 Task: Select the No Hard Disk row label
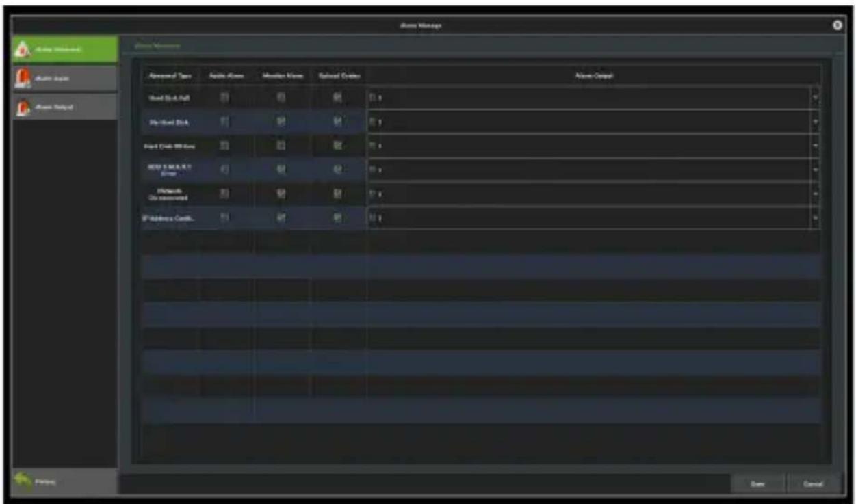coord(170,122)
